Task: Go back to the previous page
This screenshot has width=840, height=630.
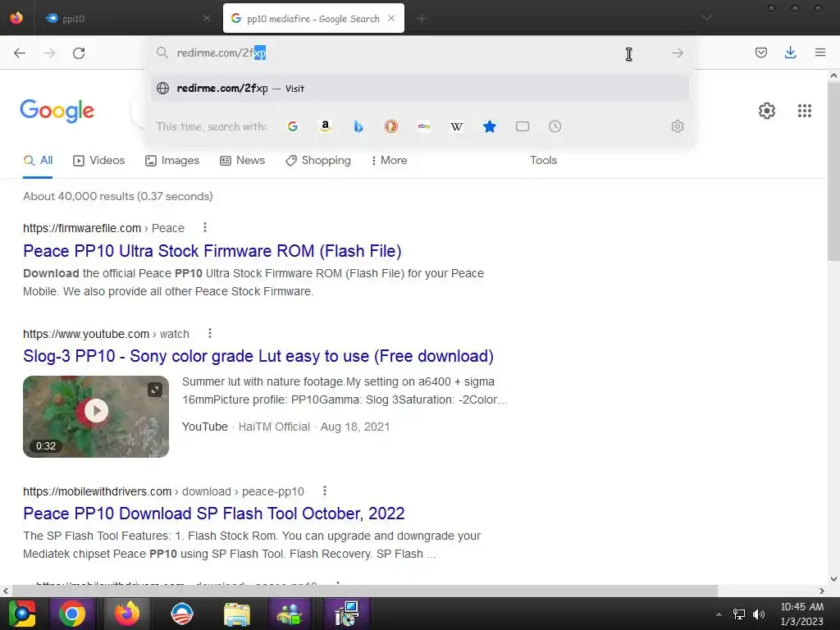Action: 20,52
